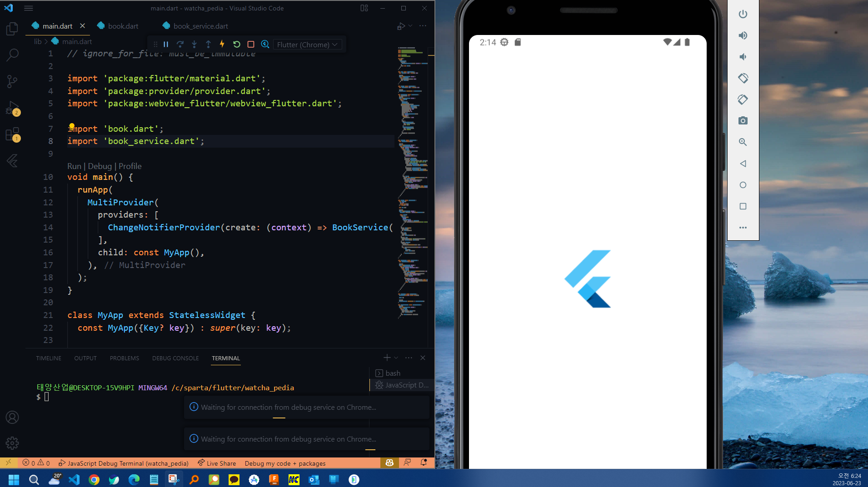Open the Explorer view in the activity bar
Viewport: 868px width, 487px height.
[12, 29]
